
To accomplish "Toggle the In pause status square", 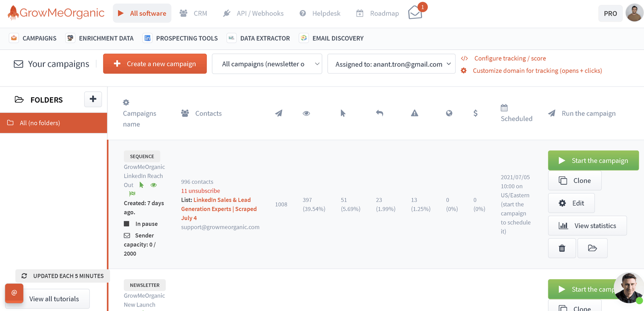I will point(127,224).
